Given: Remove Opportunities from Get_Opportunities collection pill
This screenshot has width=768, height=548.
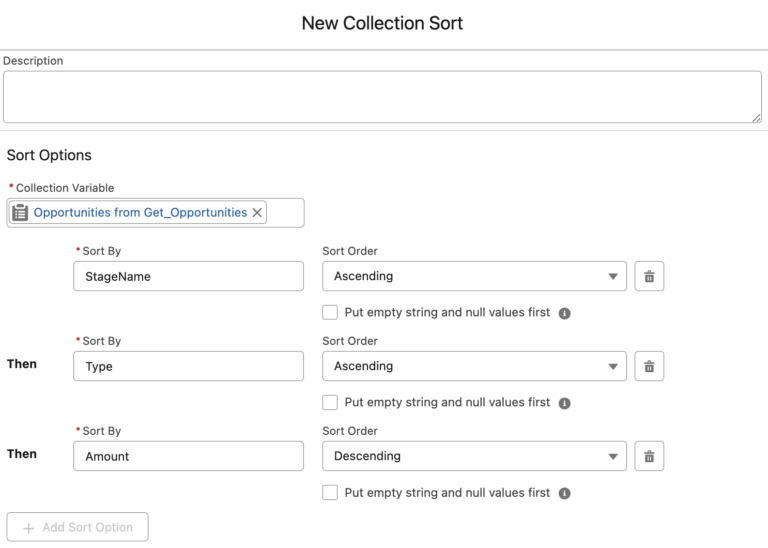Looking at the screenshot, I should [257, 212].
